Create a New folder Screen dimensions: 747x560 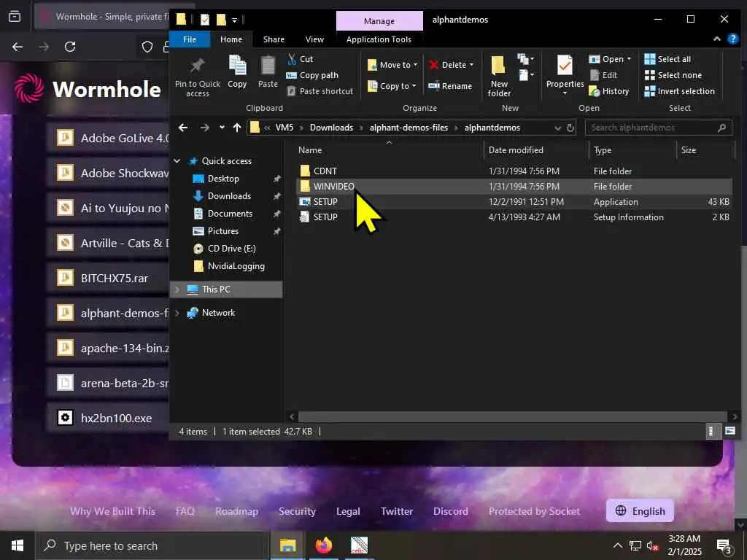coord(499,76)
